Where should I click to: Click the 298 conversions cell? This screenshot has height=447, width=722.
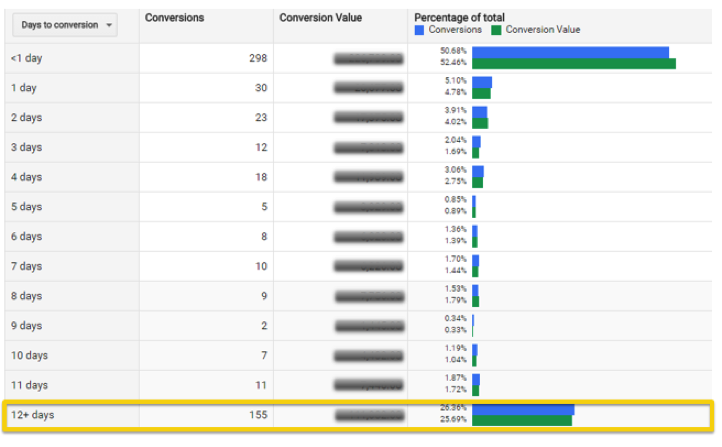(257, 58)
